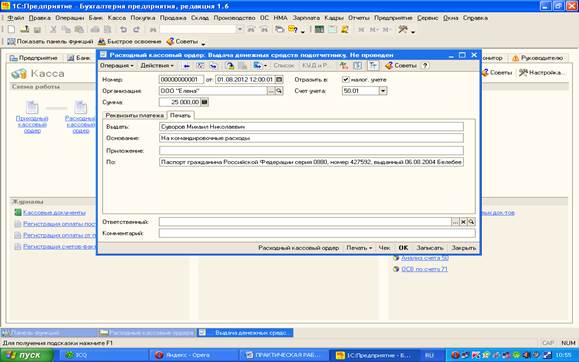Image resolution: width=579 pixels, height=362 pixels.
Task: Click Быстрое освоение button
Action: click(x=130, y=42)
